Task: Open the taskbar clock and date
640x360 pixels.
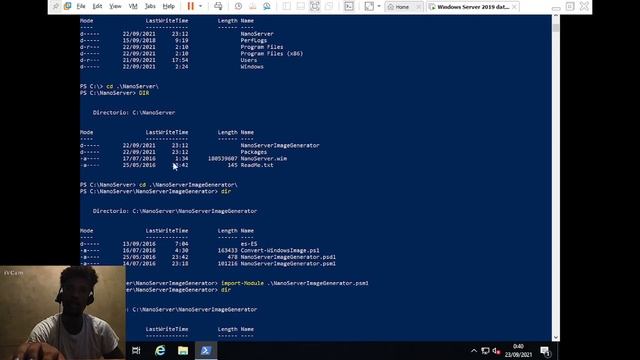Action: (x=518, y=351)
